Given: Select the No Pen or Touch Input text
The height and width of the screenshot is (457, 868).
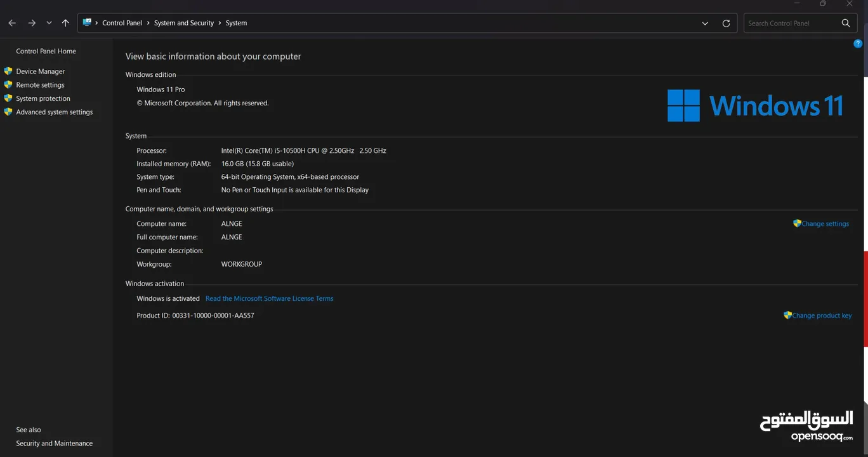Looking at the screenshot, I should click(x=294, y=190).
